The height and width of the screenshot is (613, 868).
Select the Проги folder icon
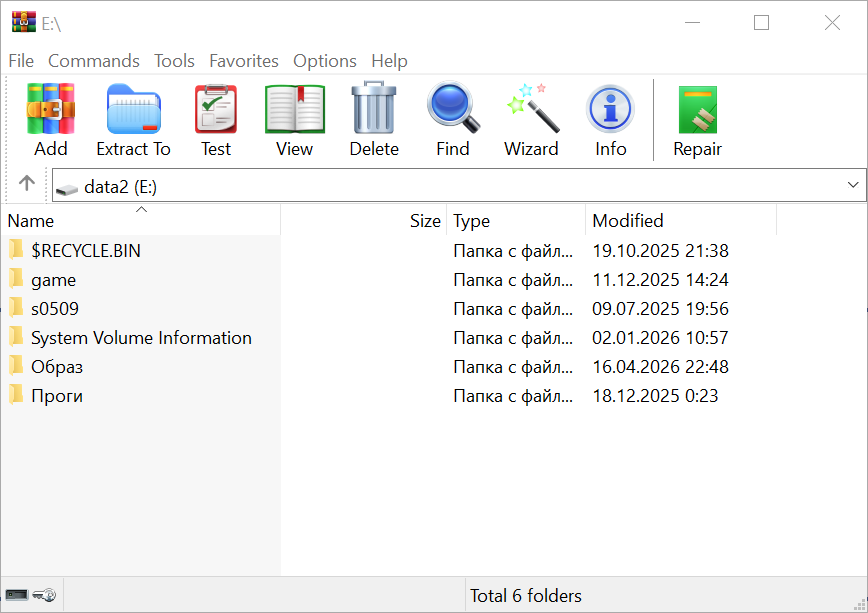tap(16, 395)
